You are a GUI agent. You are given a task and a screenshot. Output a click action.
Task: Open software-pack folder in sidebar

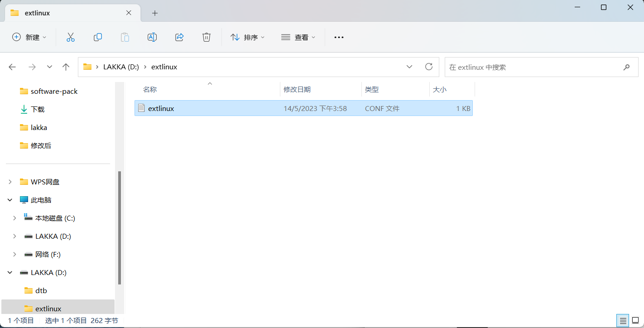tap(54, 91)
